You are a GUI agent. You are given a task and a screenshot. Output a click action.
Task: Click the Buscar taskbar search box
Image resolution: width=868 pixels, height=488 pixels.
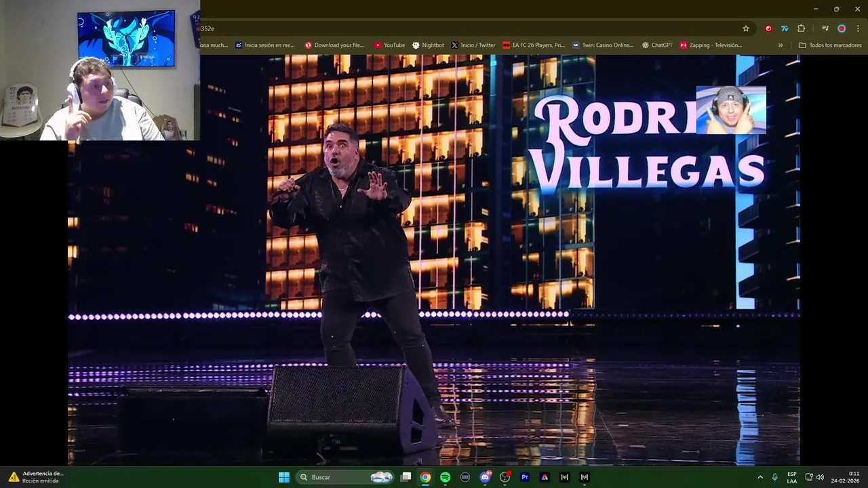click(x=346, y=477)
